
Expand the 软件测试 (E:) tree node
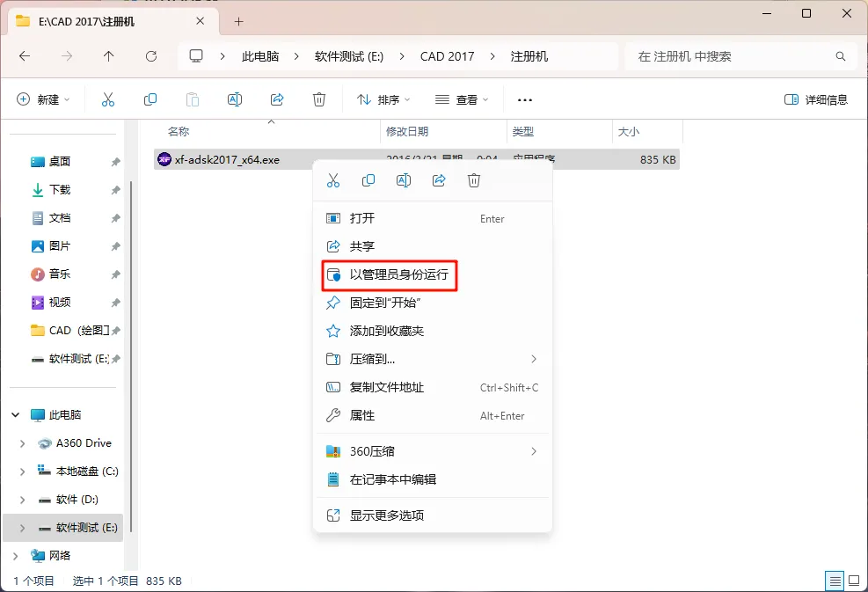point(22,528)
